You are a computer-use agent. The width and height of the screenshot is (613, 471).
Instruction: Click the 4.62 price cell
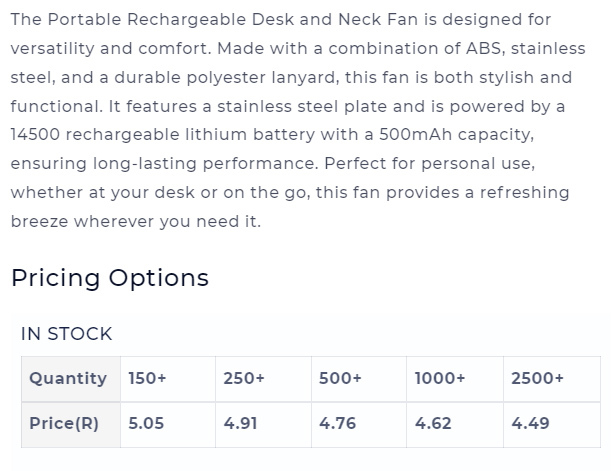coord(455,424)
